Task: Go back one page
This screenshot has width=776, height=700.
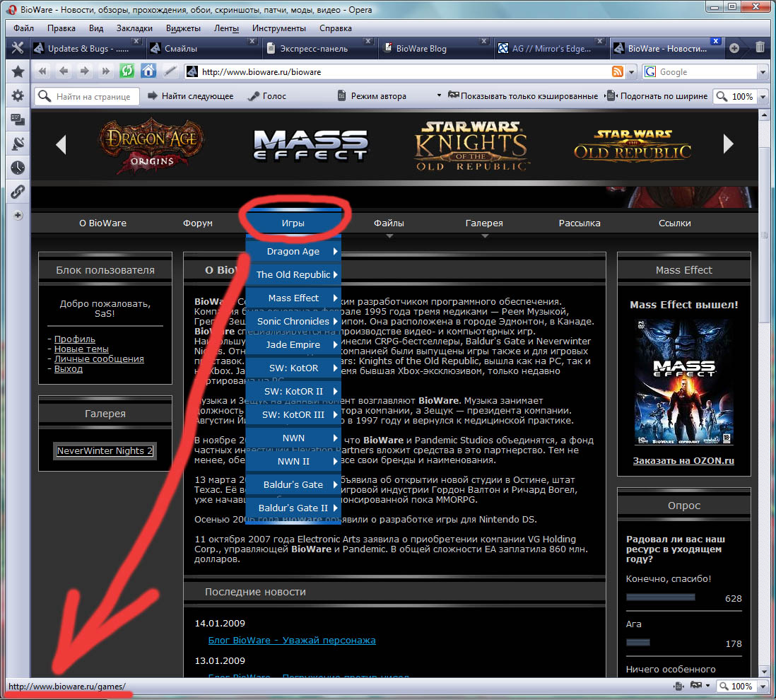Action: (x=64, y=71)
